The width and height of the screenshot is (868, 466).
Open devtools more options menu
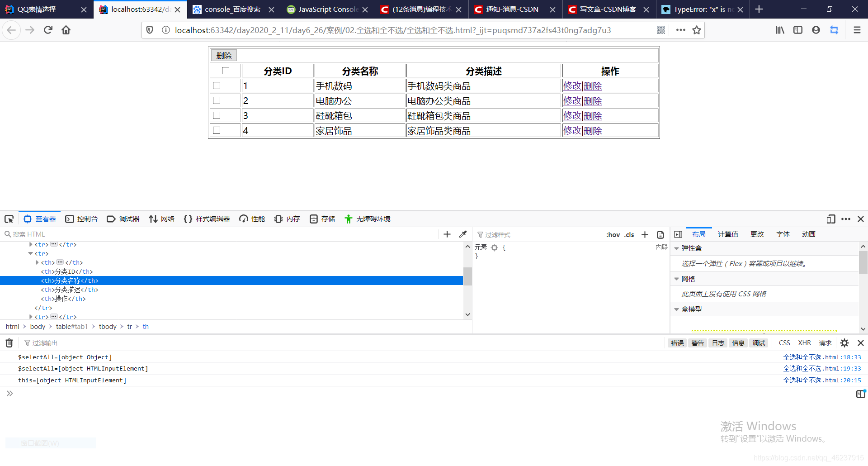click(x=846, y=219)
